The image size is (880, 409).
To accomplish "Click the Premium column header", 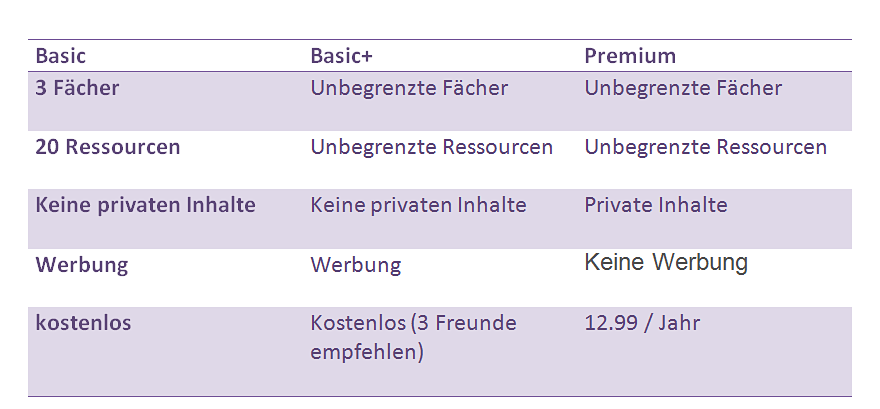I will coord(630,56).
